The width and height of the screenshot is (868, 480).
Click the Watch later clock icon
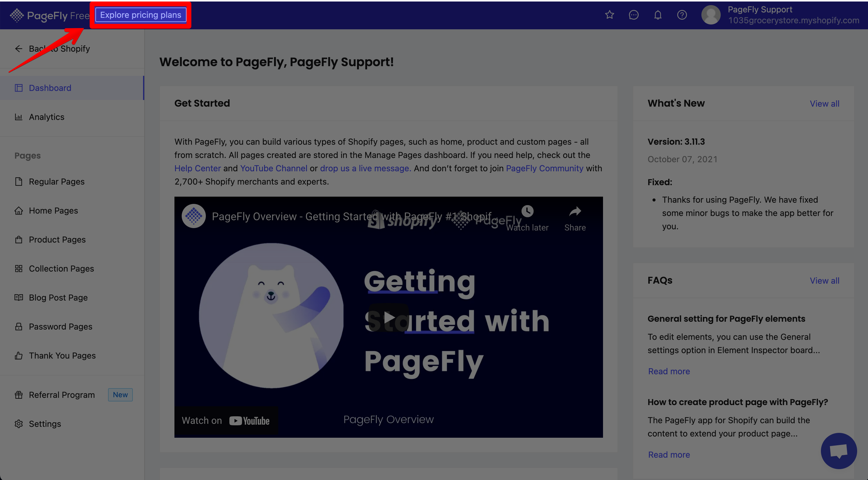[527, 211]
